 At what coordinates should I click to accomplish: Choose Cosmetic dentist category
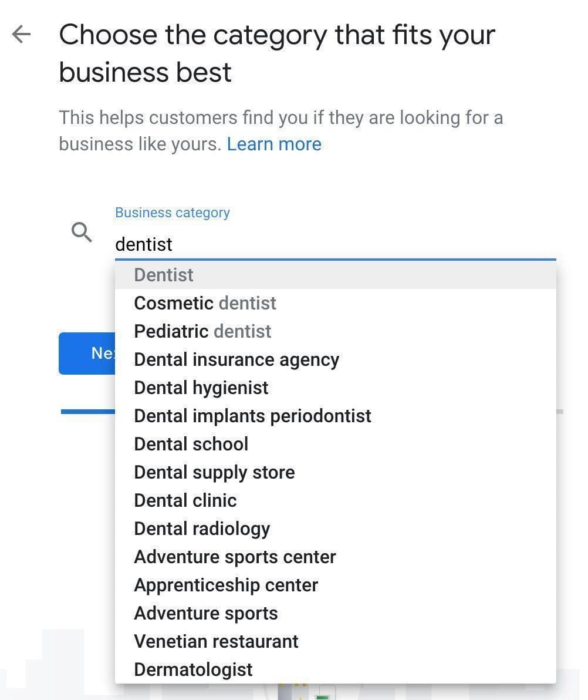click(205, 303)
